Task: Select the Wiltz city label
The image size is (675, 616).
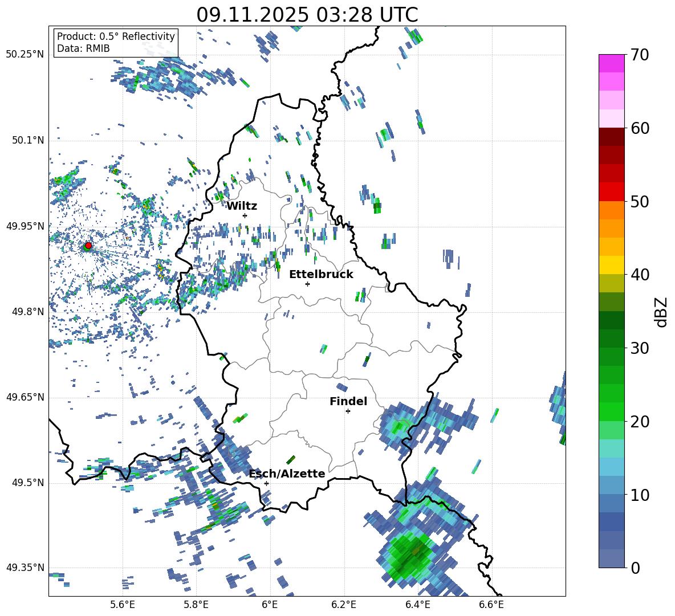Action: coord(242,206)
